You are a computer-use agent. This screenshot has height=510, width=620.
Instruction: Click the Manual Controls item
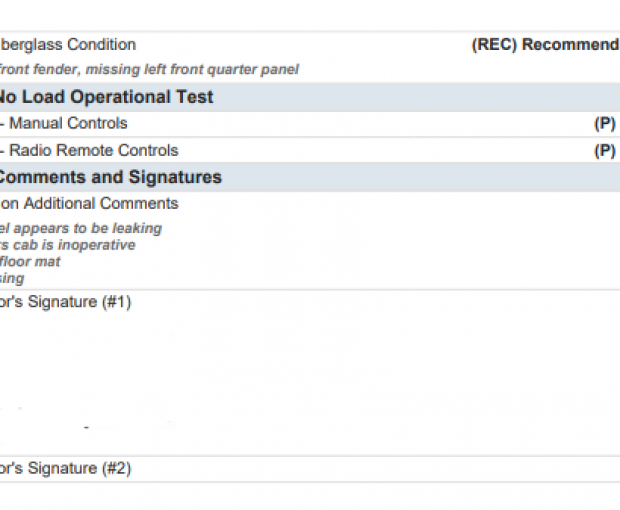[x=68, y=124]
